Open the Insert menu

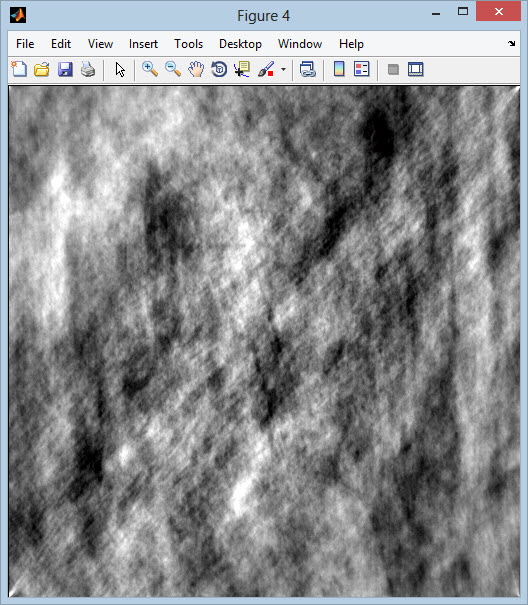point(143,44)
